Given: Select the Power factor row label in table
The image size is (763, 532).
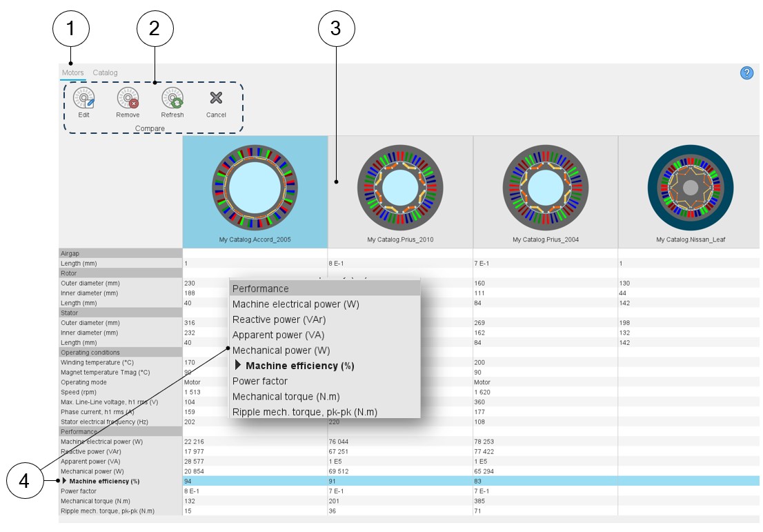Looking at the screenshot, I should point(79,491).
